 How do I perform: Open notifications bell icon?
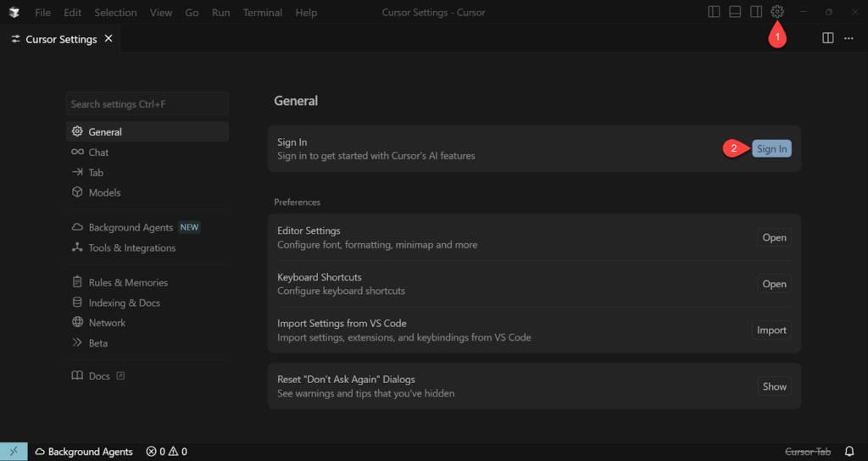tap(849, 452)
